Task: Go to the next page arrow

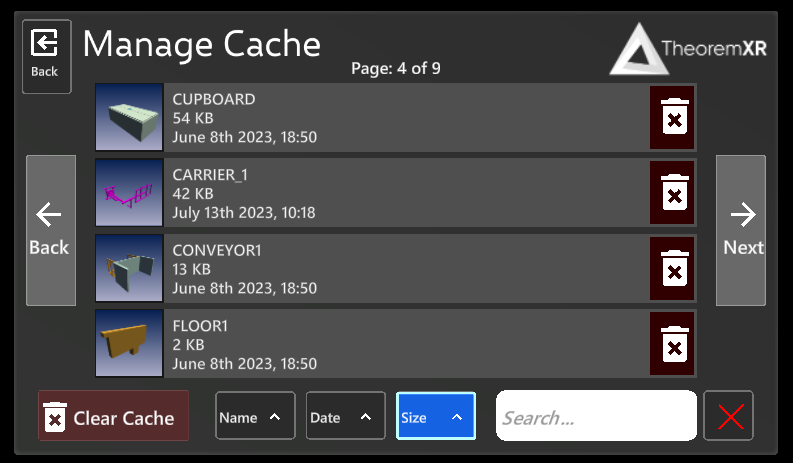Action: 741,230
